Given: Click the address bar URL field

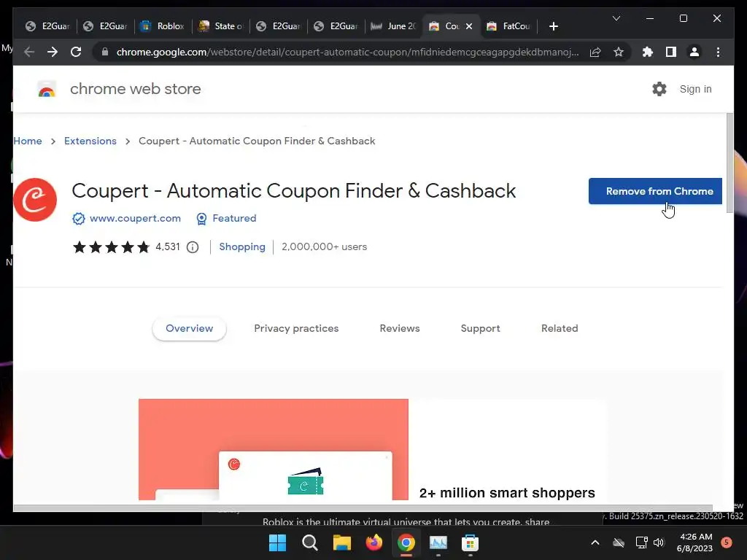Looking at the screenshot, I should (x=348, y=52).
